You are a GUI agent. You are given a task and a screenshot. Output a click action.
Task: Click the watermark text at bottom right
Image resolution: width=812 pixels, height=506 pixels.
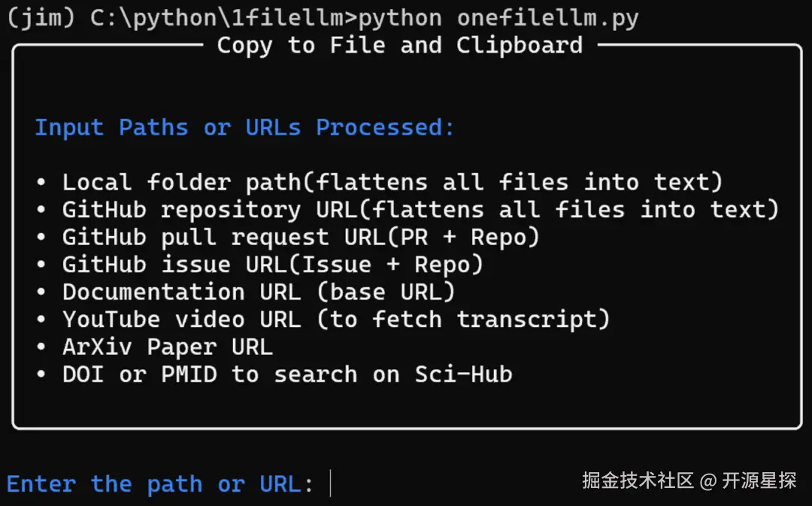(x=689, y=480)
